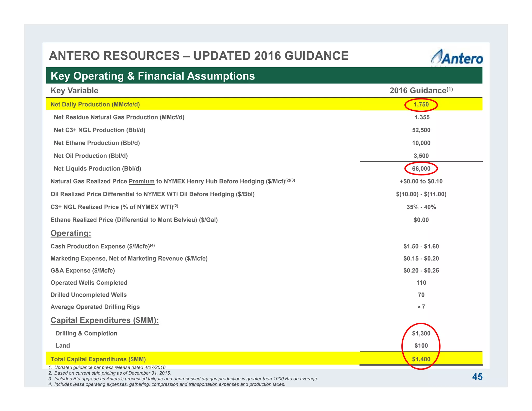
Task: Select 'Cash Production Expense ($/Mcfe)' label
Action: click(103, 246)
